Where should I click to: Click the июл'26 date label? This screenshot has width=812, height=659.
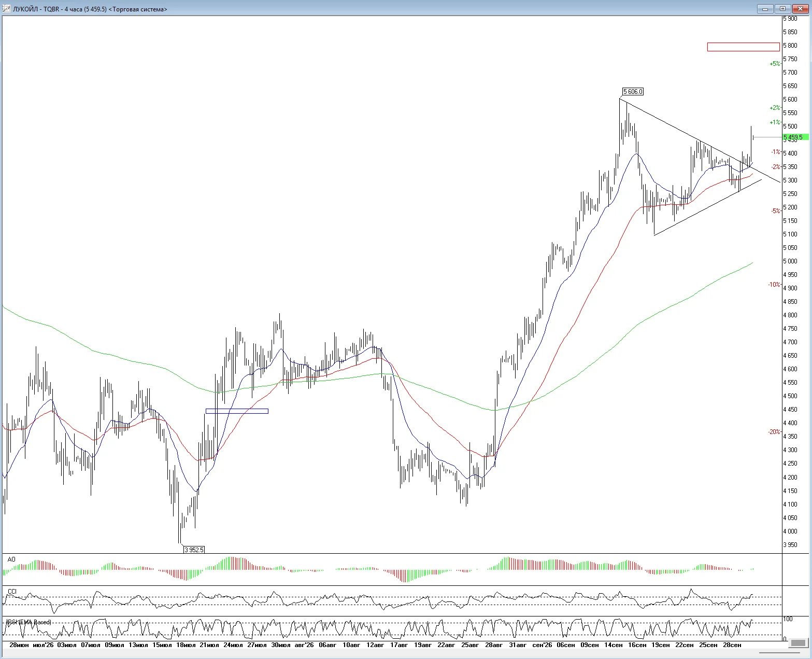click(43, 645)
